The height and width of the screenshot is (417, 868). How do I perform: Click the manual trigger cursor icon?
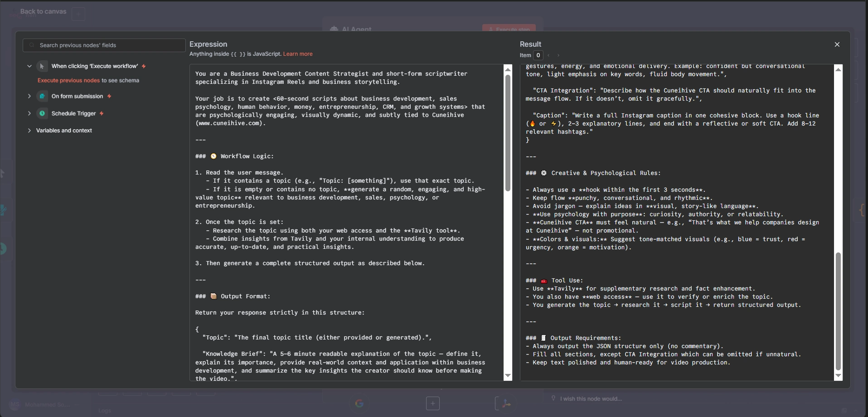(42, 66)
